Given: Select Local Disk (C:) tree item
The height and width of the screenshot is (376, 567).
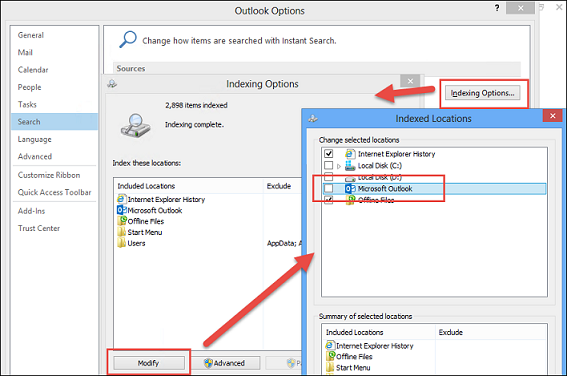Looking at the screenshot, I should tap(380, 166).
